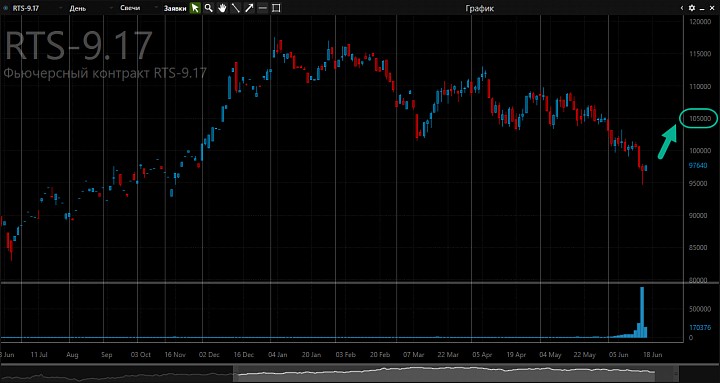This screenshot has height=383, width=720.
Task: Click the Aug date label
Action: point(72,355)
